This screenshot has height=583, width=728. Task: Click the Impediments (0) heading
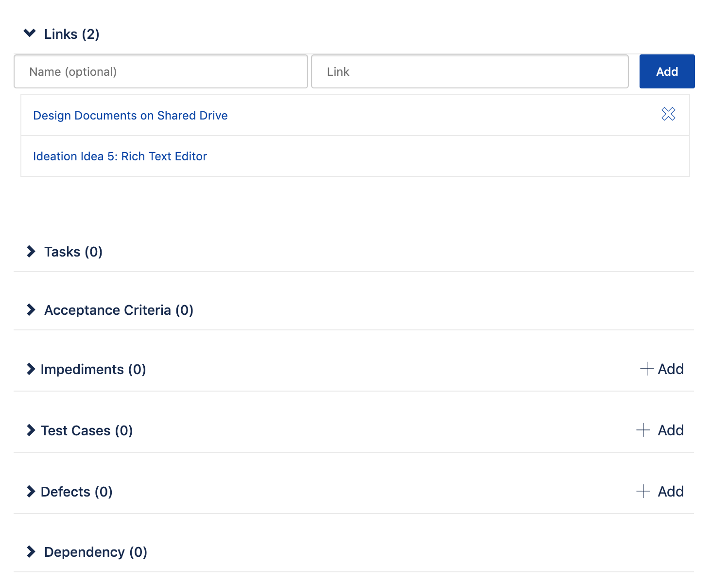(x=93, y=369)
